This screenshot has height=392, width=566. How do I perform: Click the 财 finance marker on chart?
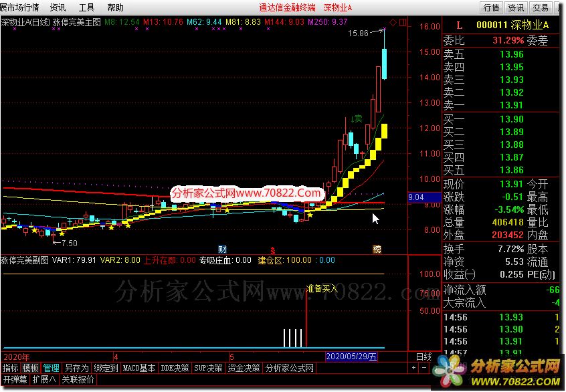(x=222, y=249)
